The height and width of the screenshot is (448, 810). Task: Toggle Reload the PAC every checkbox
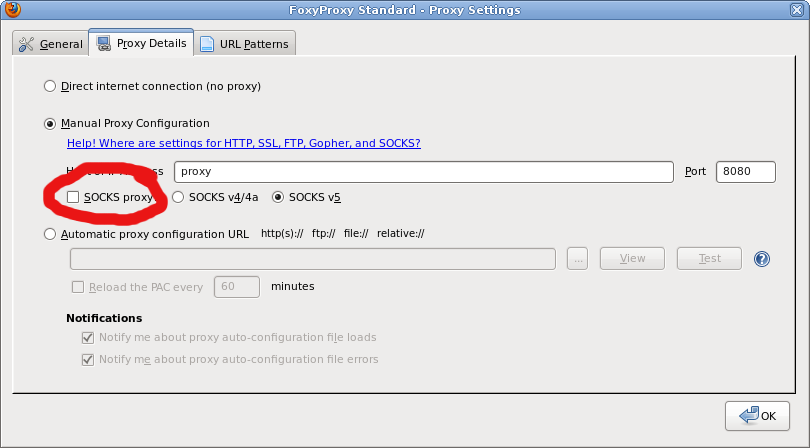click(x=77, y=287)
